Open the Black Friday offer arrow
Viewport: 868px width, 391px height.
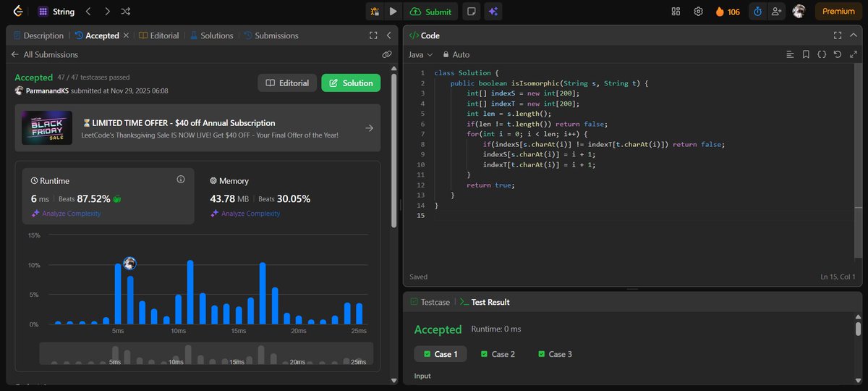pos(369,128)
